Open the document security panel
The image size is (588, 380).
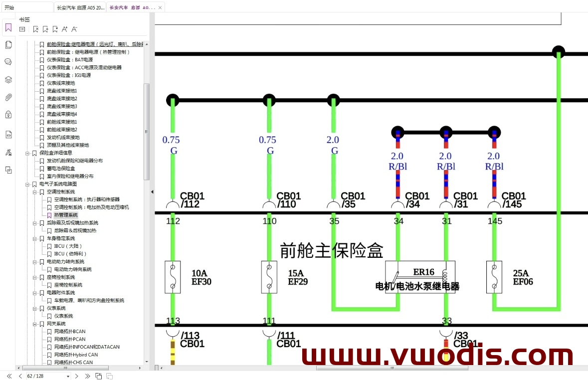(8, 114)
